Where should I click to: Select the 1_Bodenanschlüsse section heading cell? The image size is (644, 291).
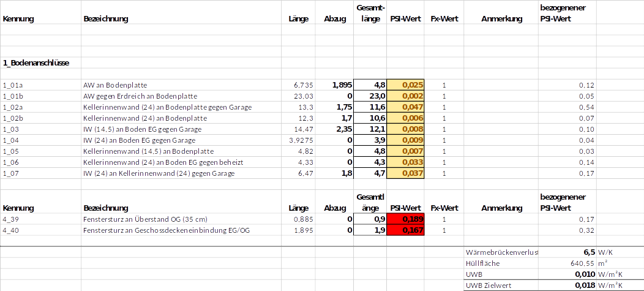point(36,63)
